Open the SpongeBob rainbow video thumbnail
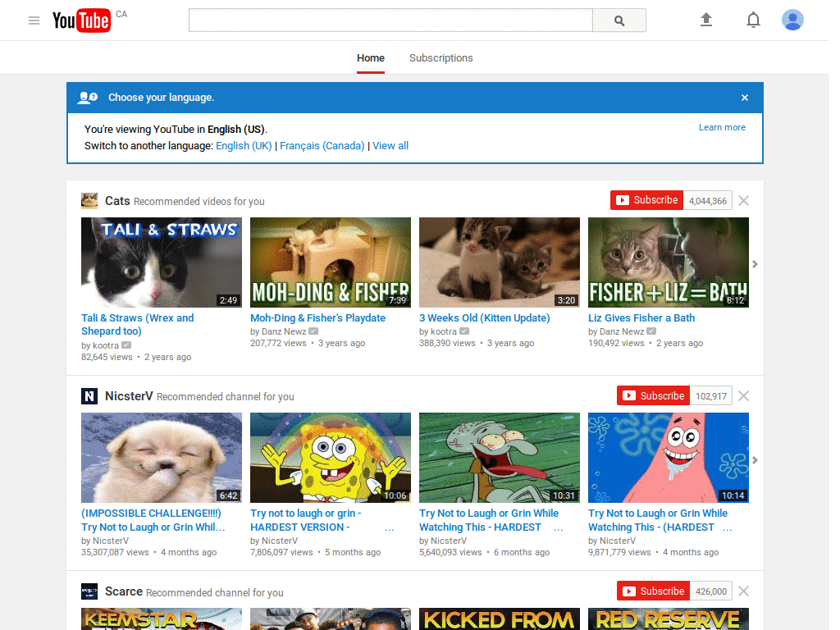Viewport: 840px width, 630px height. (331, 458)
